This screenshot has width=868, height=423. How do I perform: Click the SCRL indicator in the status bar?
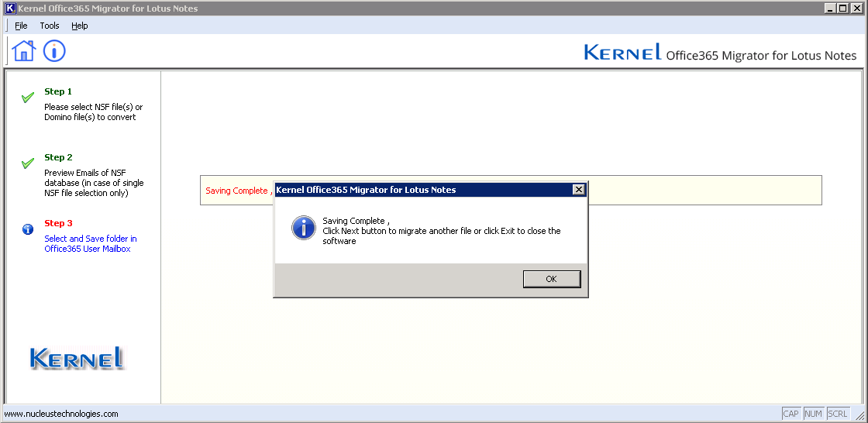tap(838, 414)
